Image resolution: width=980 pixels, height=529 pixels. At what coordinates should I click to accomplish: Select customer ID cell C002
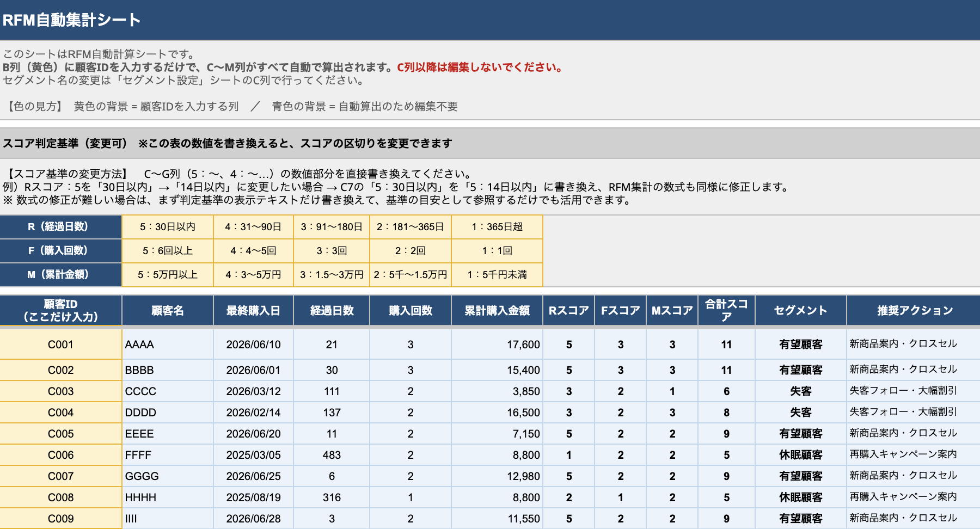pos(60,370)
